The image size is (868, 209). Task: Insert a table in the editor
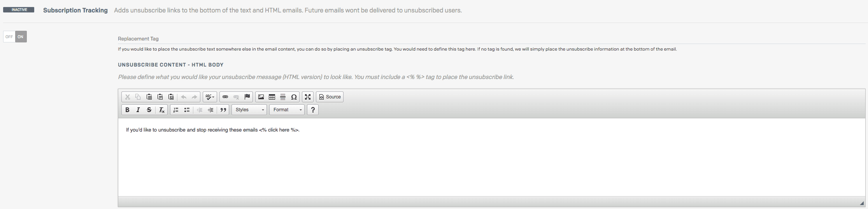[272, 97]
